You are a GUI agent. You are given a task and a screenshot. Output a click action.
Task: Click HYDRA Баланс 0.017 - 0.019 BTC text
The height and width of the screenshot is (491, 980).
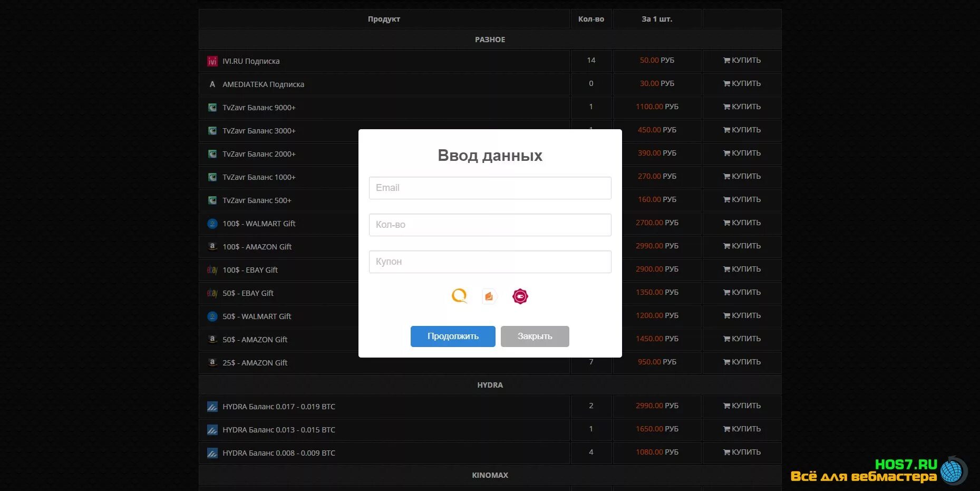coord(279,407)
